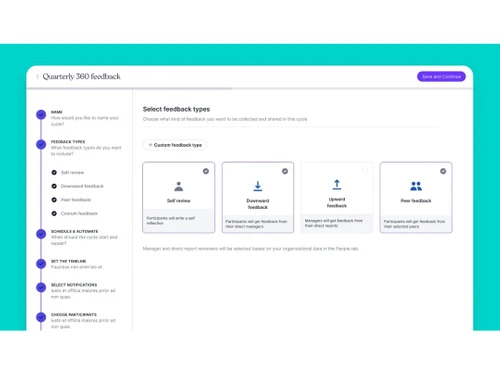Click the Custom feedback sidebar check bullet
Screen dimensions: 500x375
54,213
